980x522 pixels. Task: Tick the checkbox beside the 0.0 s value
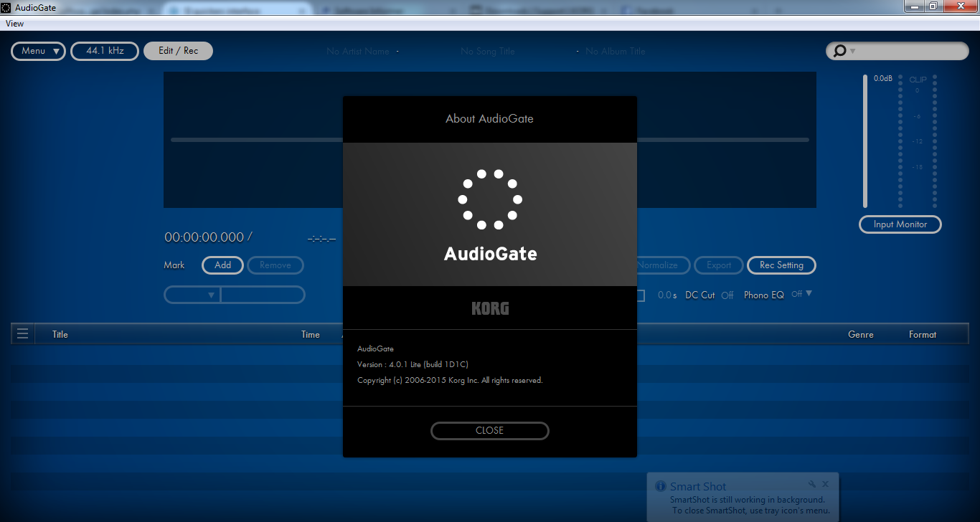point(641,295)
